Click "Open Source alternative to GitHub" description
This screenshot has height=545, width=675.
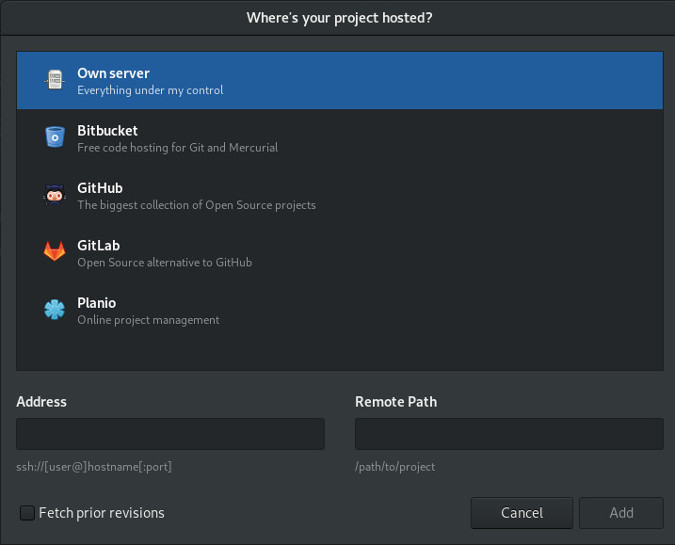[164, 262]
